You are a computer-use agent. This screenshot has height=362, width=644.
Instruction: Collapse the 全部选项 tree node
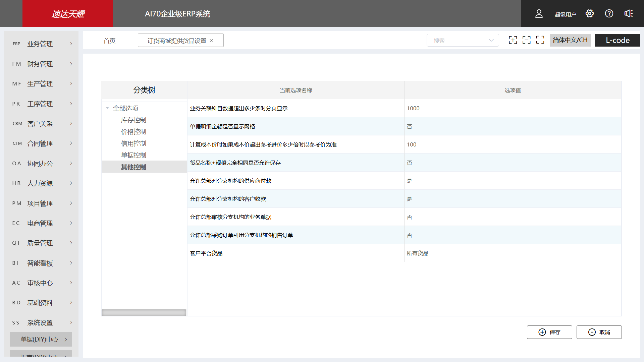point(107,108)
